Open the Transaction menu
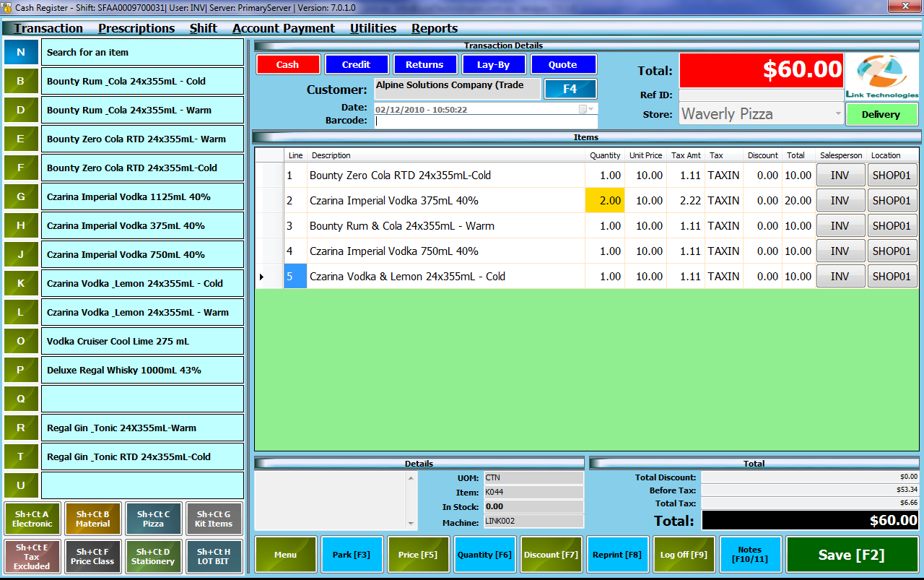The image size is (924, 580). [48, 28]
